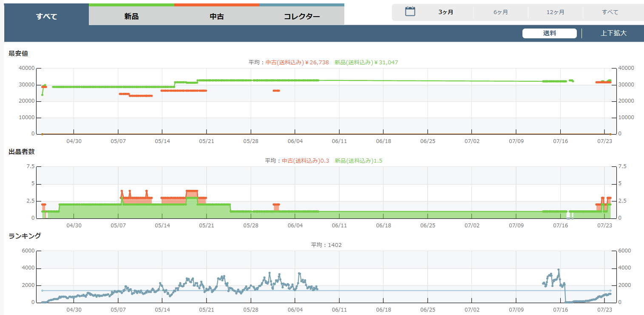Image resolution: width=644 pixels, height=315 pixels.
Task: Click the orange seller-count peak near 05/19
Action: [192, 191]
